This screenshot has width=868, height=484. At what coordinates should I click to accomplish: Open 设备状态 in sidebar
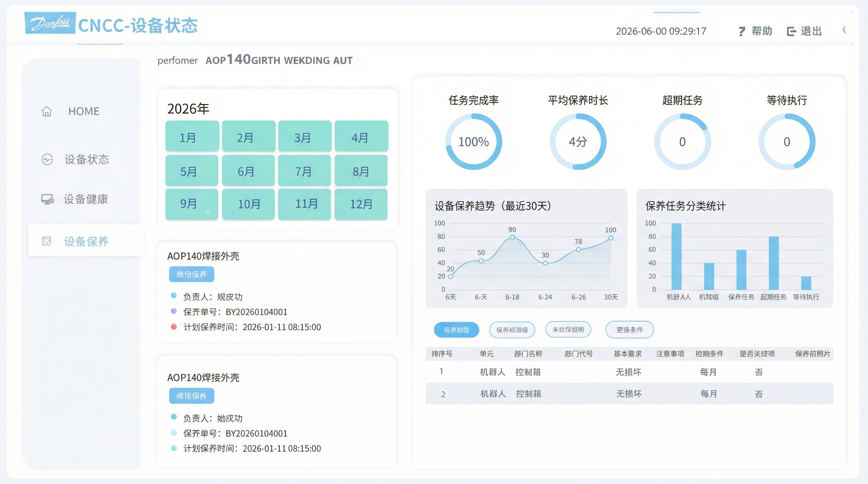coord(87,159)
